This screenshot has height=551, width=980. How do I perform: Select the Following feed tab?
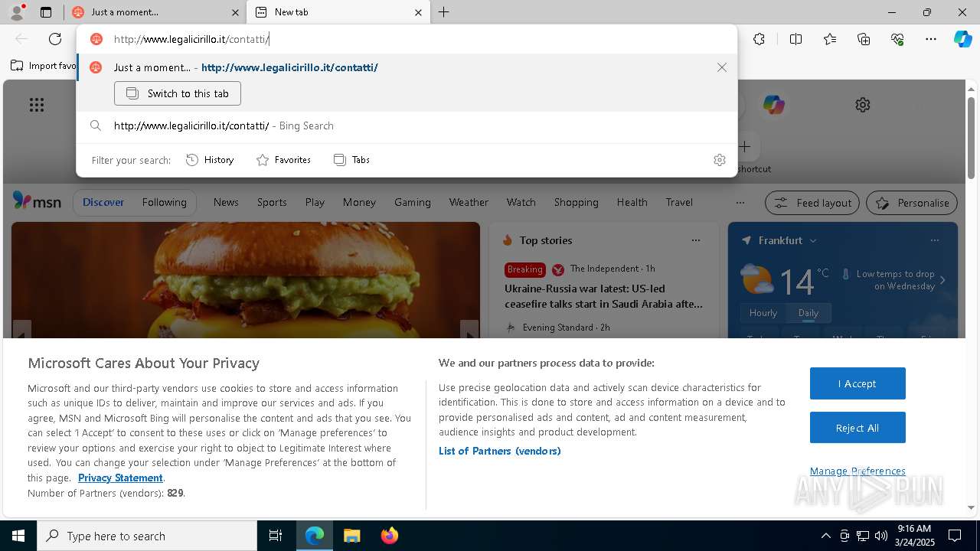click(x=164, y=202)
